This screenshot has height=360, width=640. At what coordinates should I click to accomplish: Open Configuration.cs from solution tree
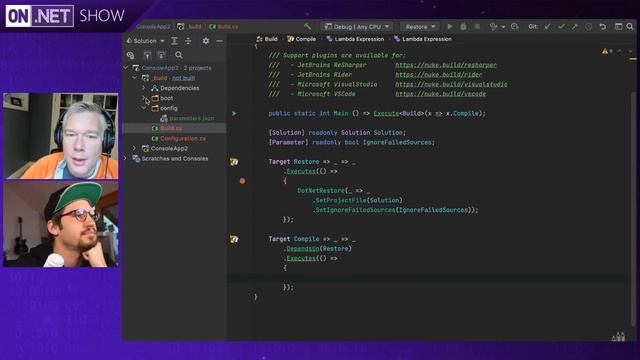point(183,138)
